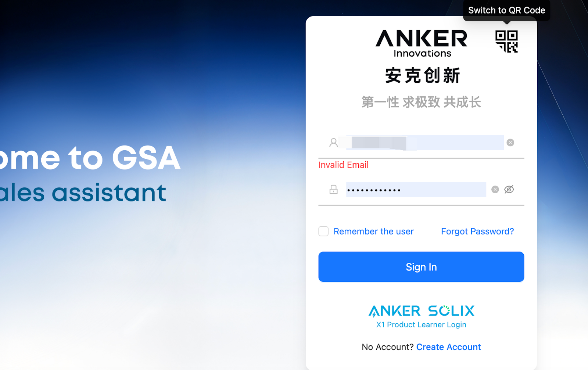
Task: Click the Remember the user label
Action: pyautogui.click(x=373, y=231)
